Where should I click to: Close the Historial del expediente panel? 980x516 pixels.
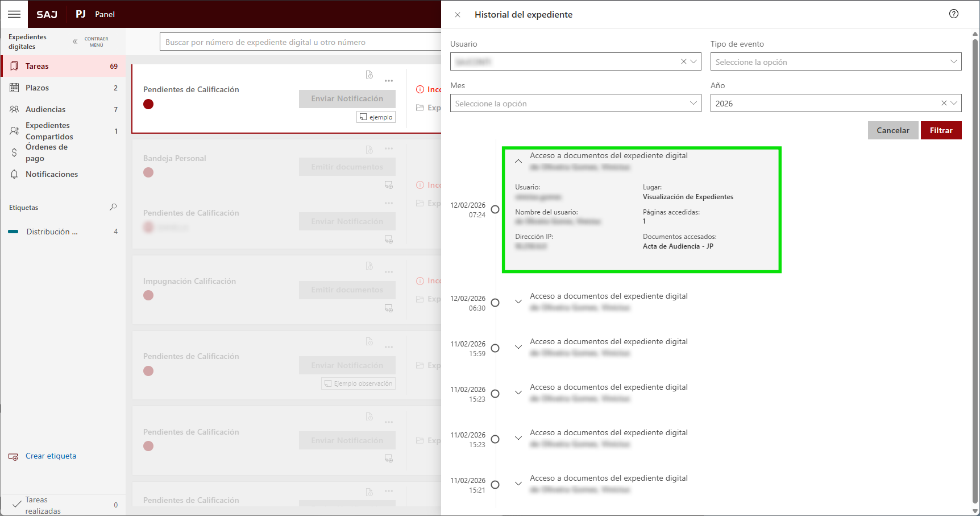[458, 15]
